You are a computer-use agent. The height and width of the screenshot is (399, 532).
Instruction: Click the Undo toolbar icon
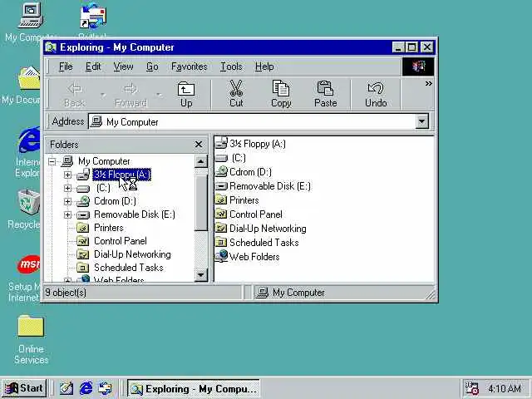point(376,88)
